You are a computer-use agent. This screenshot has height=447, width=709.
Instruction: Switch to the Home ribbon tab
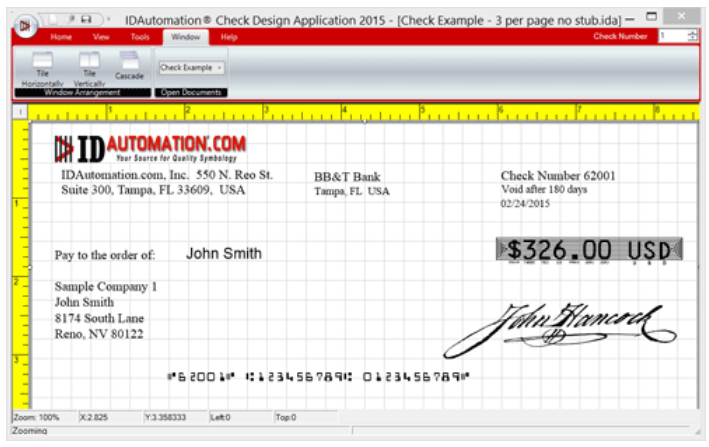tap(61, 37)
